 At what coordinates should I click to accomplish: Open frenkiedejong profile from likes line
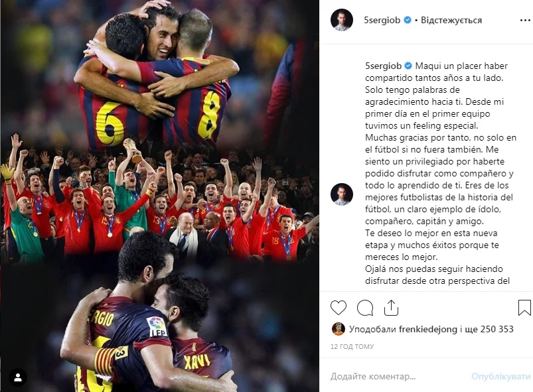(x=427, y=329)
